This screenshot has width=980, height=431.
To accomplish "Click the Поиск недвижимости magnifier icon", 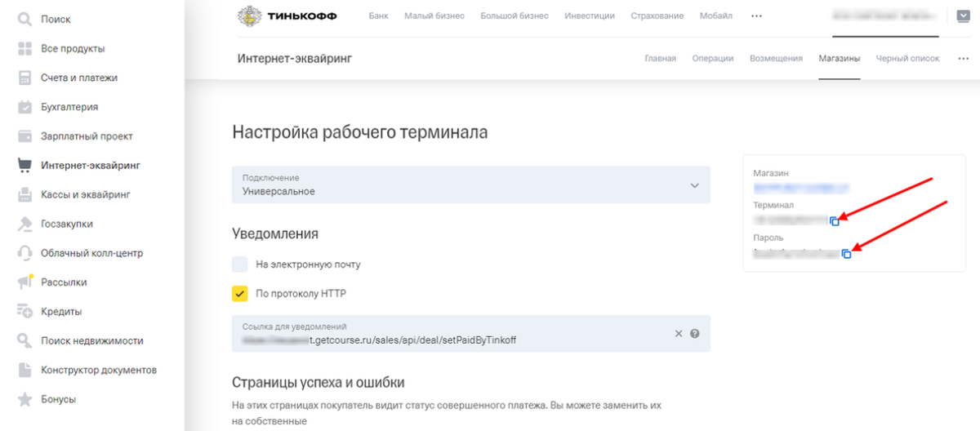I will pyautogui.click(x=24, y=340).
